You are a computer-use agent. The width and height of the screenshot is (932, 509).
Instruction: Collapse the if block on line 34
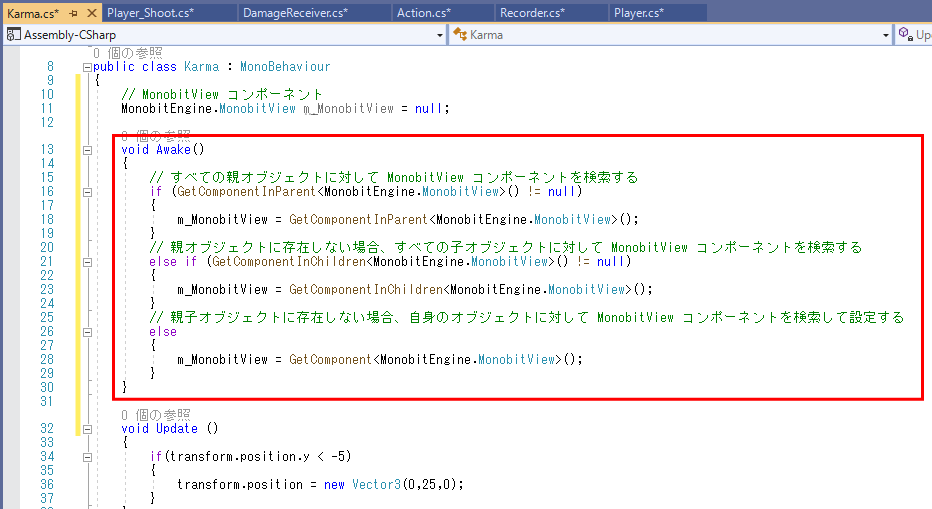87,457
